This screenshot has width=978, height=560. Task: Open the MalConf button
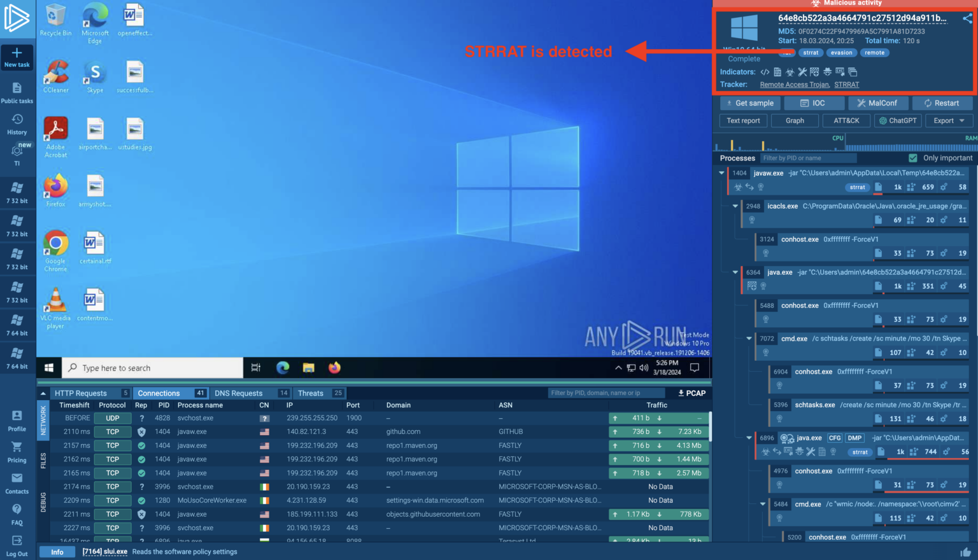877,103
